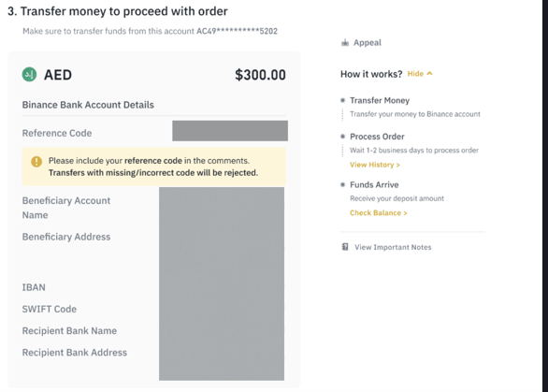Click the Transfer Money step bullet

click(x=343, y=100)
